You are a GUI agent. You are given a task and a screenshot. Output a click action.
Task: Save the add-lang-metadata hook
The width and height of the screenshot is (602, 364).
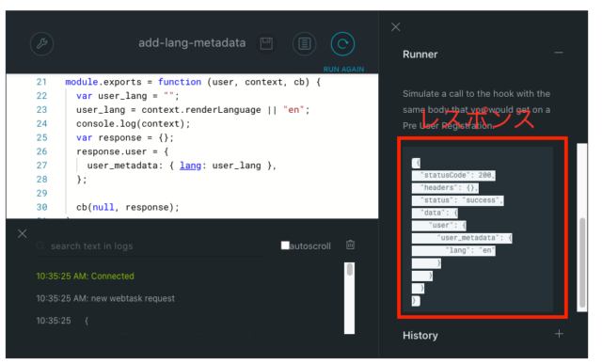[266, 43]
